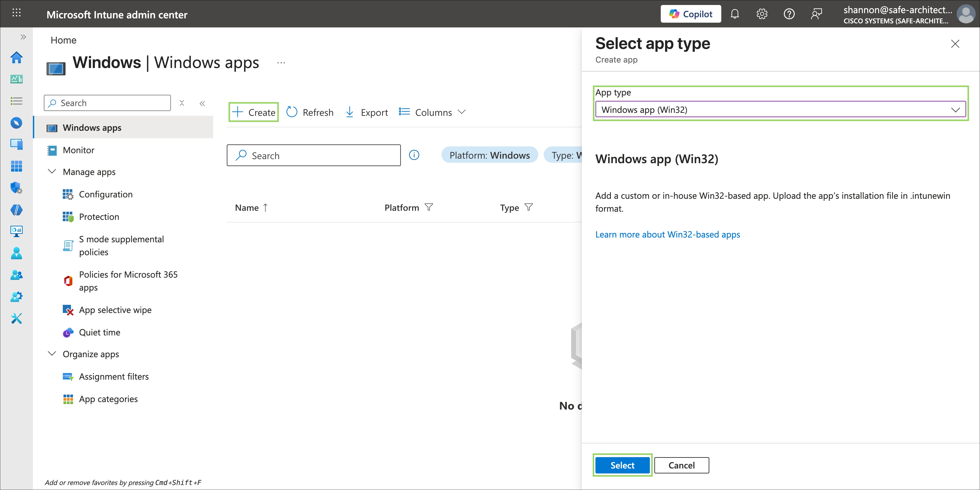The image size is (980, 490).
Task: Open the Dashboard icon in the left rail
Action: (x=16, y=79)
